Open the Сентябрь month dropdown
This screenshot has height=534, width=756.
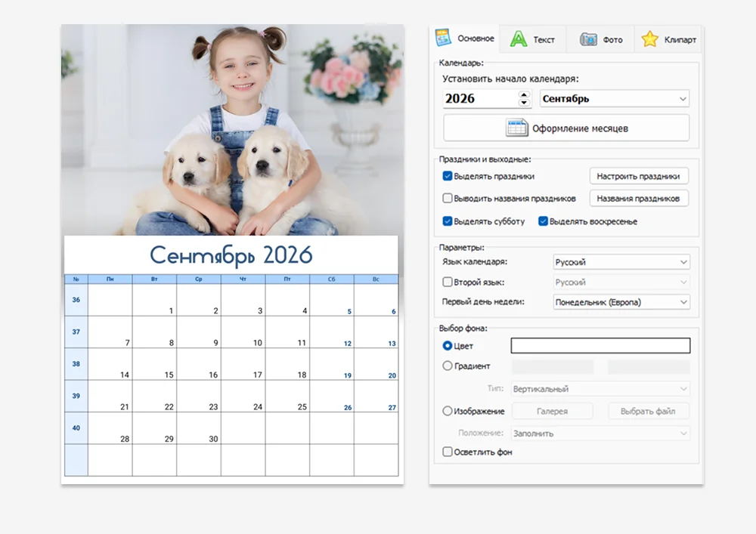pos(614,99)
